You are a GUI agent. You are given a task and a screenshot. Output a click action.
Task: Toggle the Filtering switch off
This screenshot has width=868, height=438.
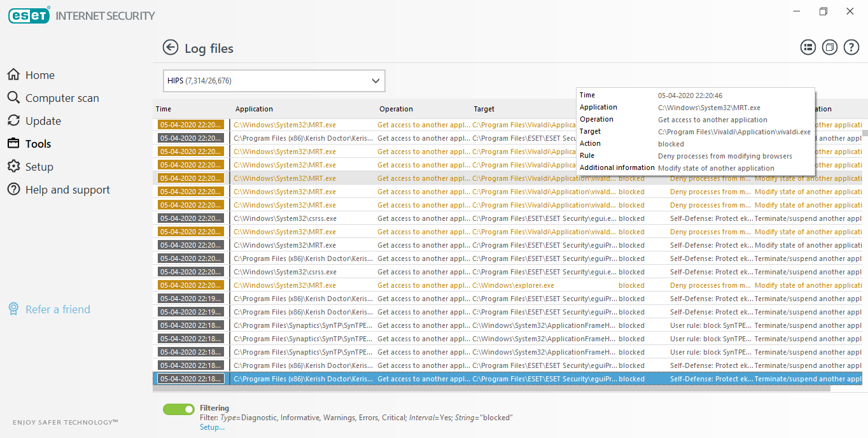click(x=178, y=409)
